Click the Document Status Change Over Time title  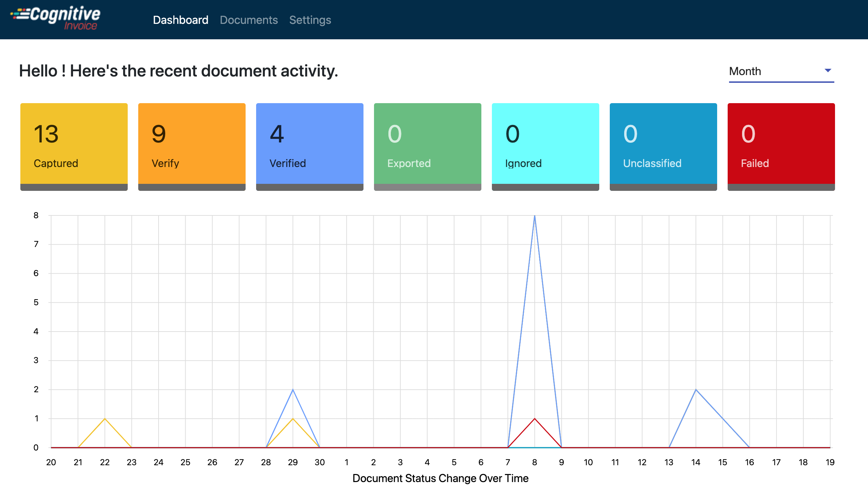(440, 478)
